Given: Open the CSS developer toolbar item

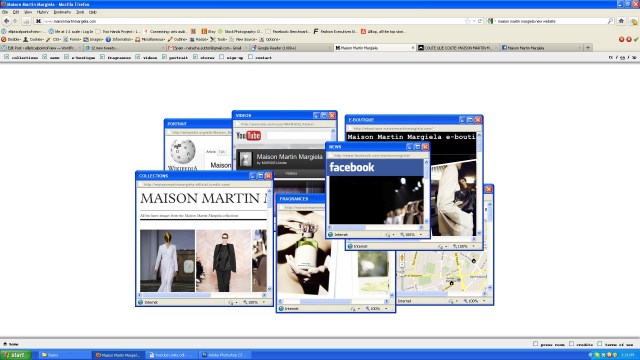Looking at the screenshot, I should [54, 40].
